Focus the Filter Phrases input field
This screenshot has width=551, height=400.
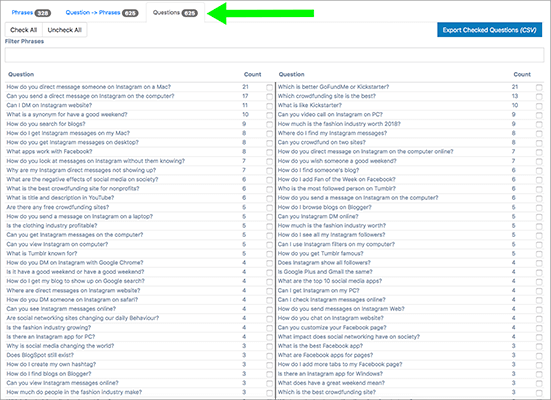coord(274,55)
